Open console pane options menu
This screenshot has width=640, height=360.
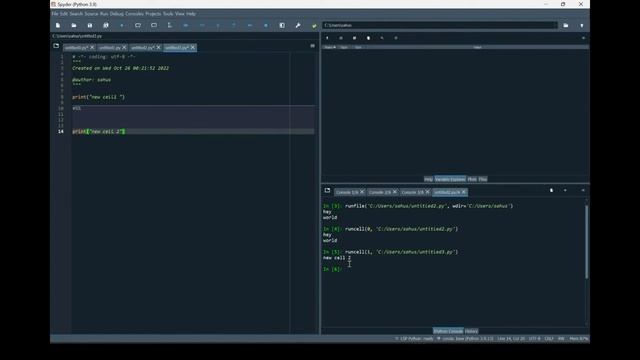(x=583, y=191)
